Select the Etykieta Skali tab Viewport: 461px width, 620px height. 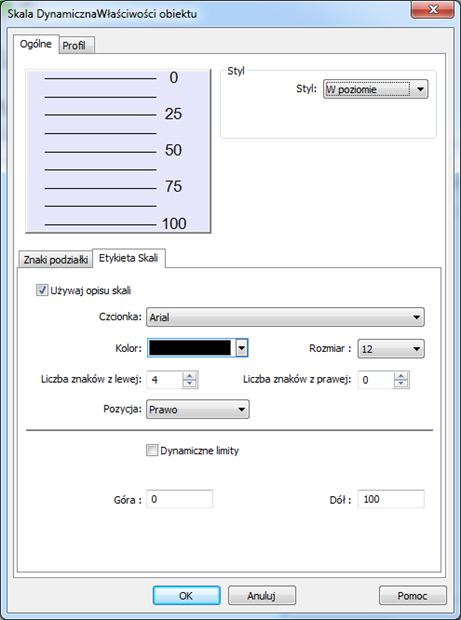pyautogui.click(x=128, y=258)
